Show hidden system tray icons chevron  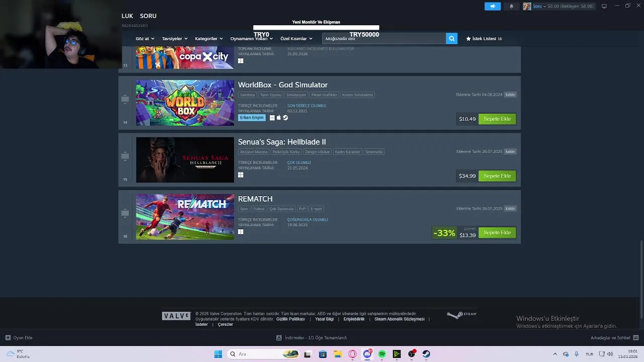555,354
